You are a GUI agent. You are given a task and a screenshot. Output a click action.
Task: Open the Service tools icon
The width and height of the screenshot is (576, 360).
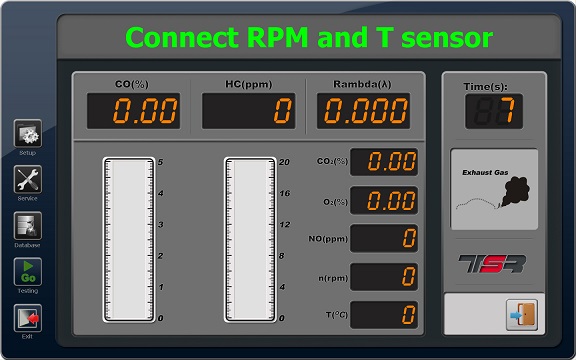pyautogui.click(x=28, y=179)
